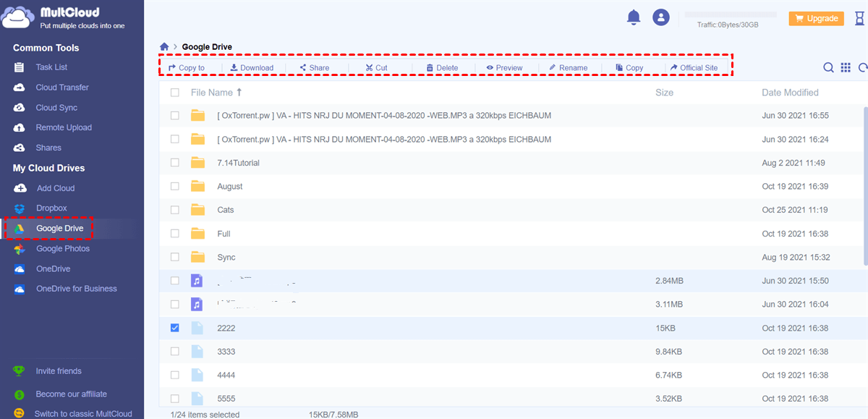Select file named 3333
Image resolution: width=868 pixels, height=419 pixels.
pyautogui.click(x=226, y=351)
